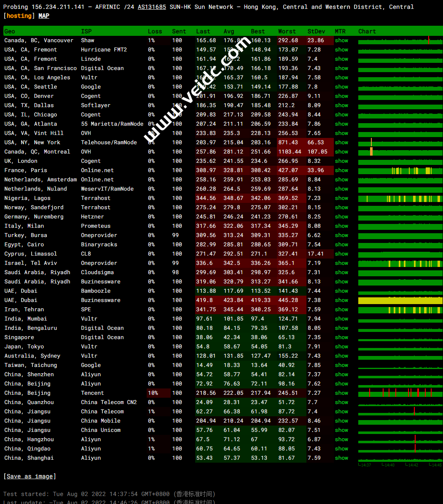Click the Loss column header
Image resolution: width=443 pixels, height=504 pixels.
155,32
